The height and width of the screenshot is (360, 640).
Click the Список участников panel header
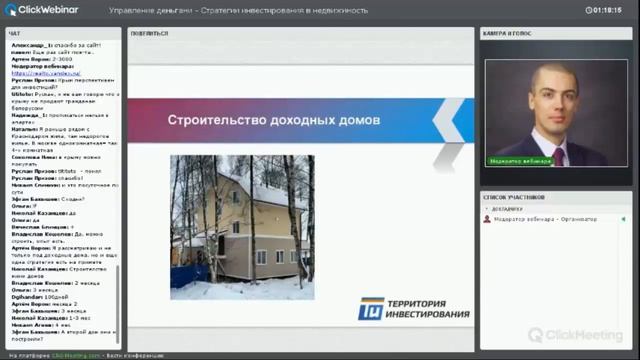click(556, 197)
